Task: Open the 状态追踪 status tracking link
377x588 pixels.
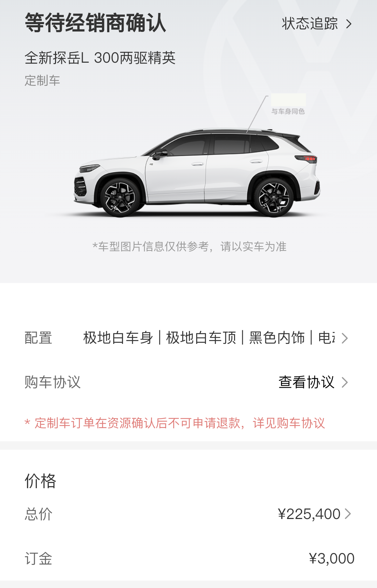Action: coord(310,24)
